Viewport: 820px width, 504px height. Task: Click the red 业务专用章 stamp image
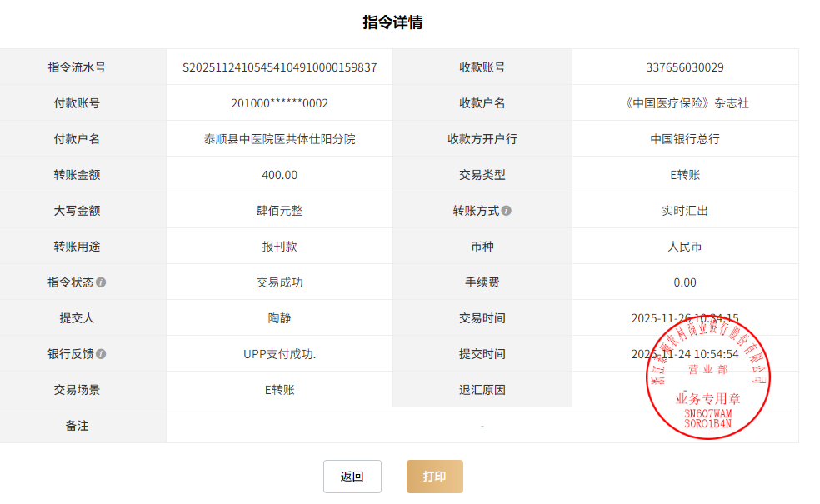pos(708,379)
